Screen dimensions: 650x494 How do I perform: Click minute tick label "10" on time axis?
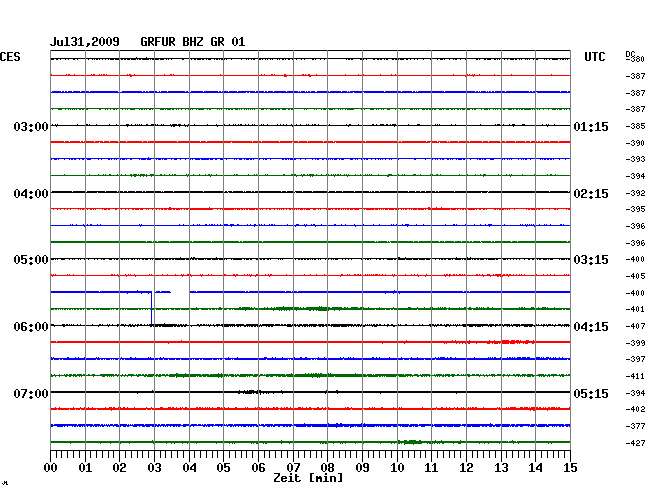(397, 468)
